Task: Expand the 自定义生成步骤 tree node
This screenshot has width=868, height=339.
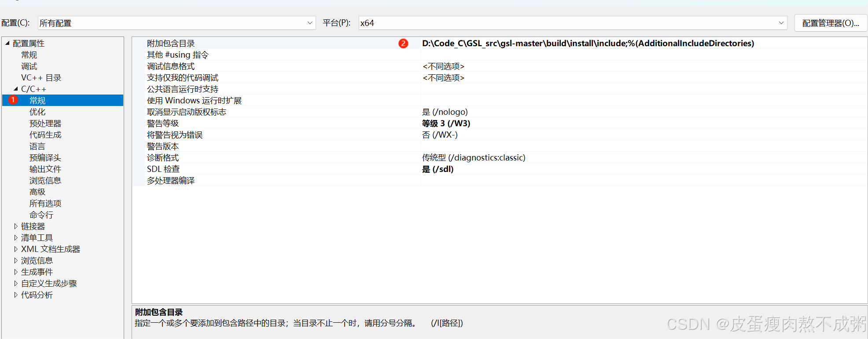Action: tap(16, 283)
